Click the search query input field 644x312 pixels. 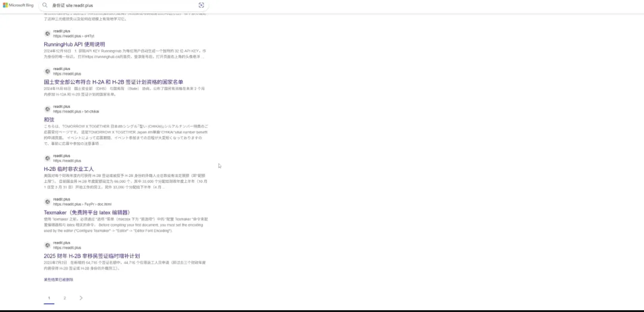click(x=123, y=5)
